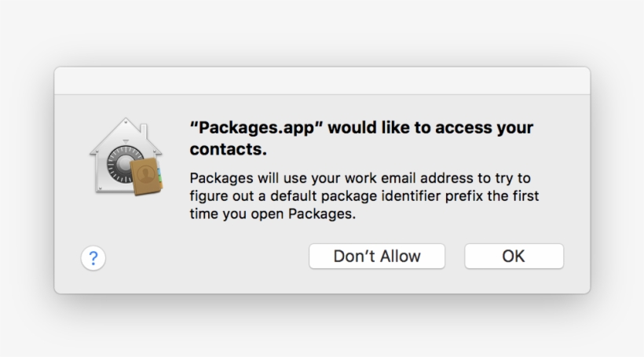Image resolution: width=644 pixels, height=357 pixels.
Task: Click the roof peak of the security house icon
Action: [125, 123]
